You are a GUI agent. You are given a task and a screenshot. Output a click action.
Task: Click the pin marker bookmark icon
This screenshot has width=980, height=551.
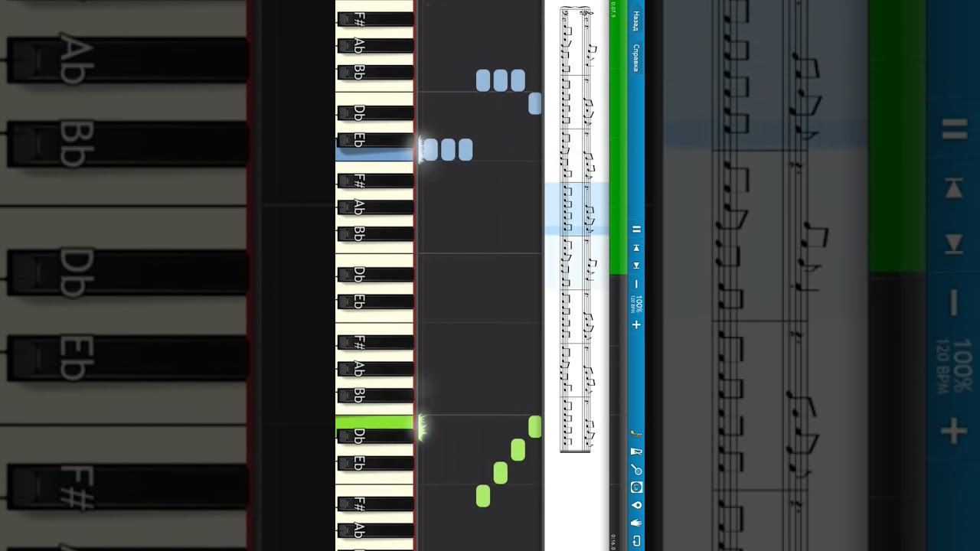635,505
